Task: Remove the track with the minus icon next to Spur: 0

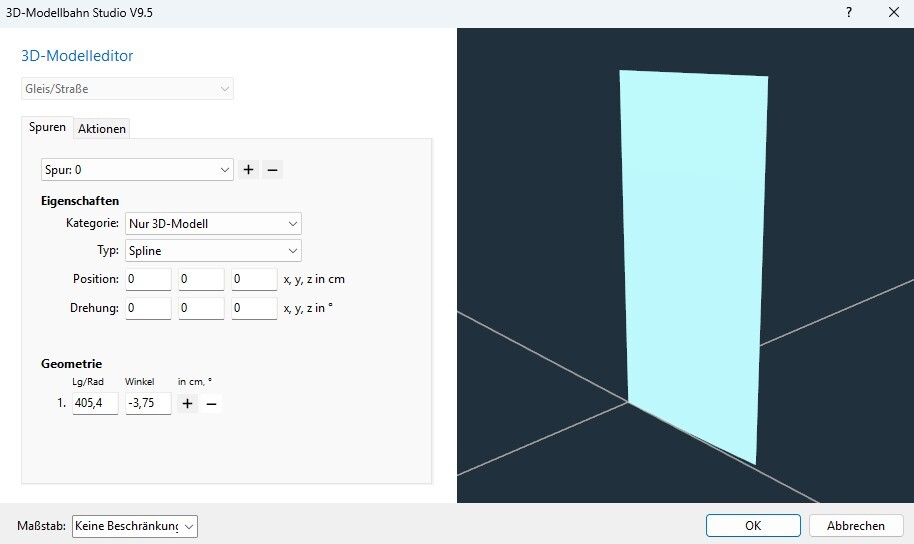Action: 272,170
